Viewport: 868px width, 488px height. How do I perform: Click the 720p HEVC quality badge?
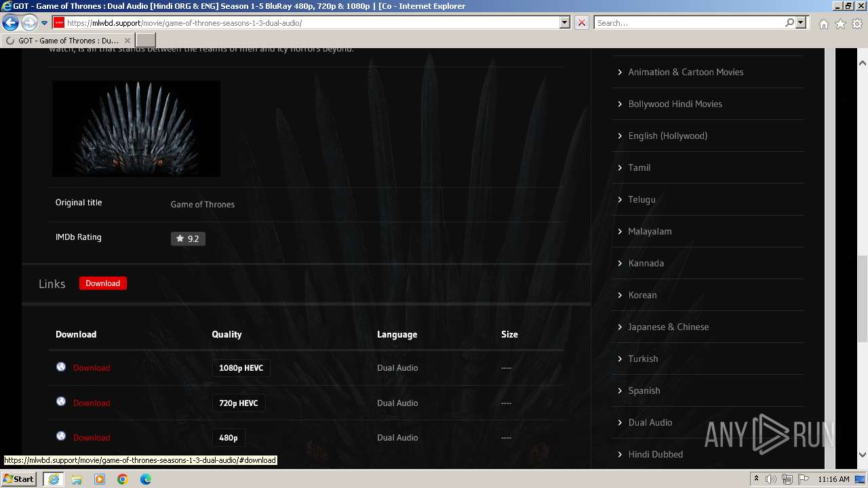[x=239, y=403]
